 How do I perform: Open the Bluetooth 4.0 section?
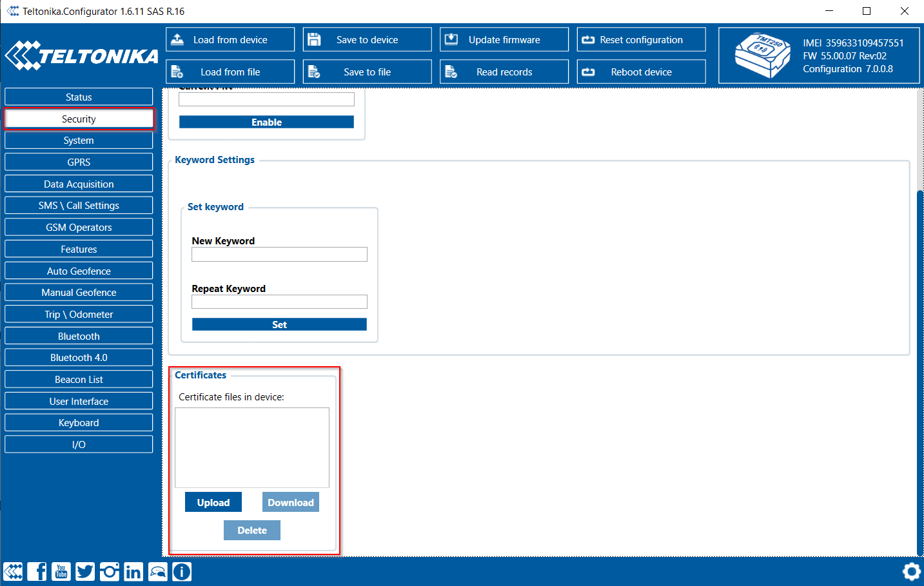tap(79, 357)
